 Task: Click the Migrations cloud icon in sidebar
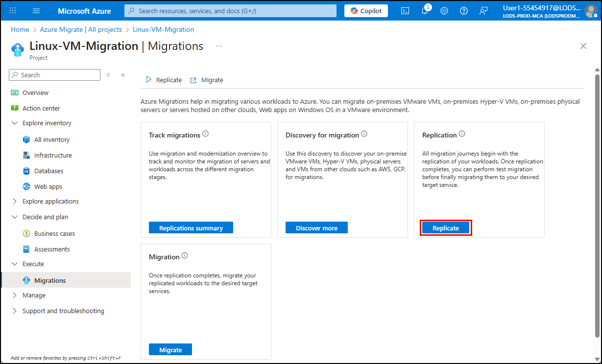coord(26,280)
